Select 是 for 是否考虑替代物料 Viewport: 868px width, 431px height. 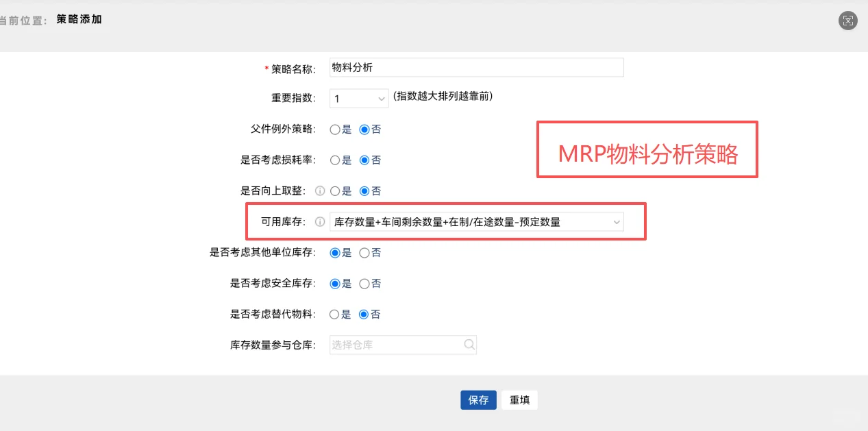(334, 314)
